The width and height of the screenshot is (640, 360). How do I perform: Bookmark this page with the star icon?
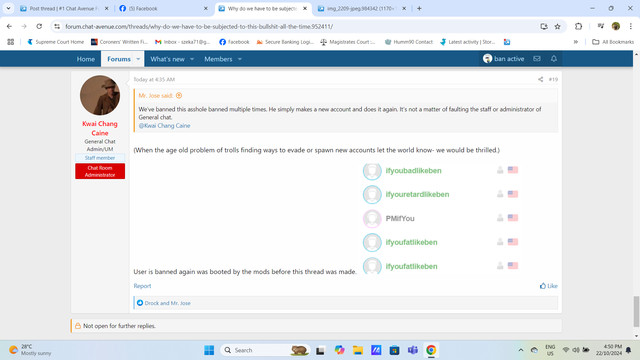click(558, 27)
